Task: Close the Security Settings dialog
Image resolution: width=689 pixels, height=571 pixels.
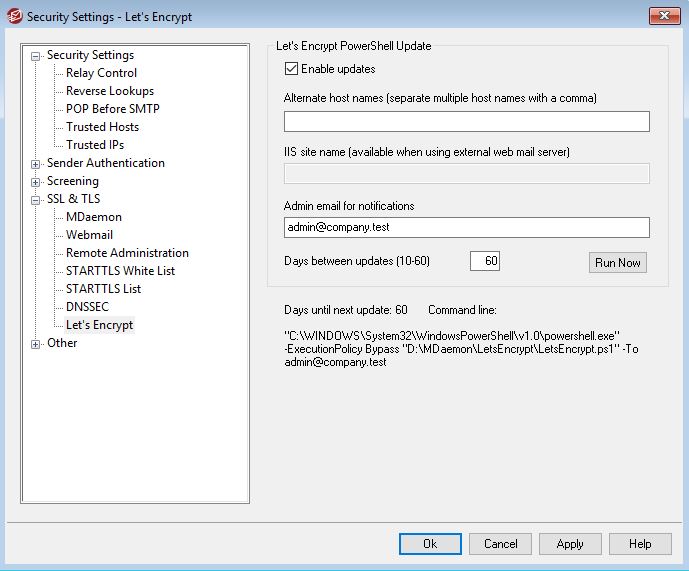Action: (664, 16)
